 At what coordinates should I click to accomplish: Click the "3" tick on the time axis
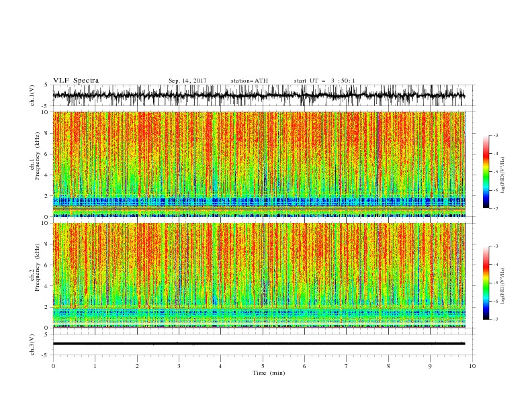pyautogui.click(x=179, y=366)
